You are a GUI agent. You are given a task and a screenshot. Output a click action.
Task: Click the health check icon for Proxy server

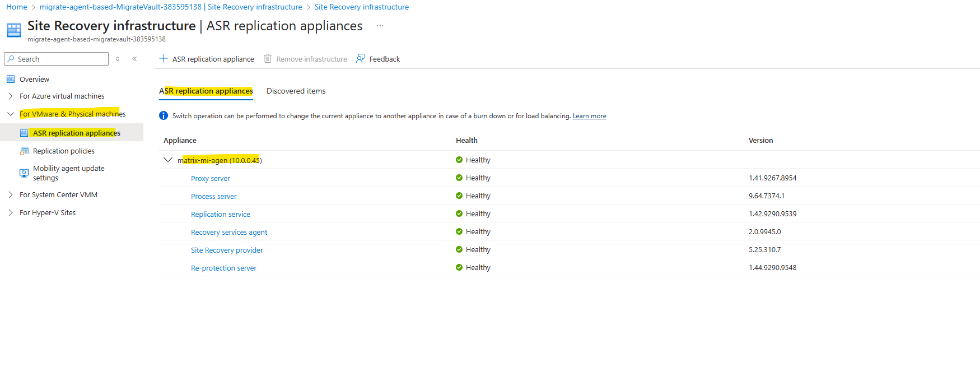pyautogui.click(x=459, y=178)
